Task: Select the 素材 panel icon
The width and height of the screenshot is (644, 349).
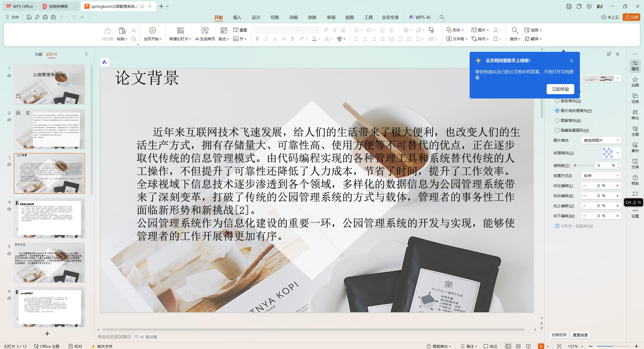Action: pos(635,148)
